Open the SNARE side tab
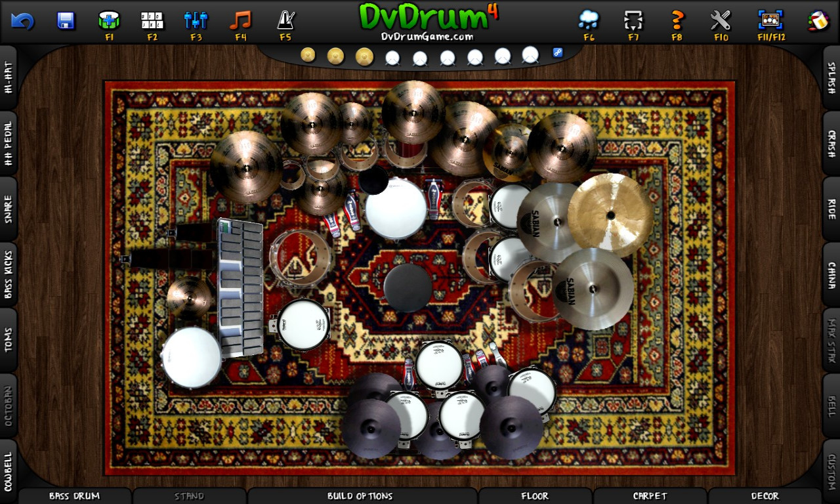This screenshot has width=840, height=504. 9,209
